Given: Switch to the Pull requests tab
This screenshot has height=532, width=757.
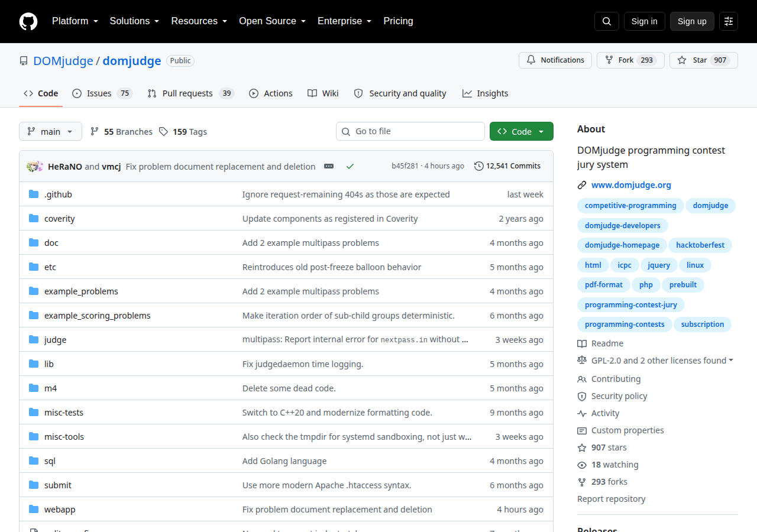Looking at the screenshot, I should click(190, 93).
